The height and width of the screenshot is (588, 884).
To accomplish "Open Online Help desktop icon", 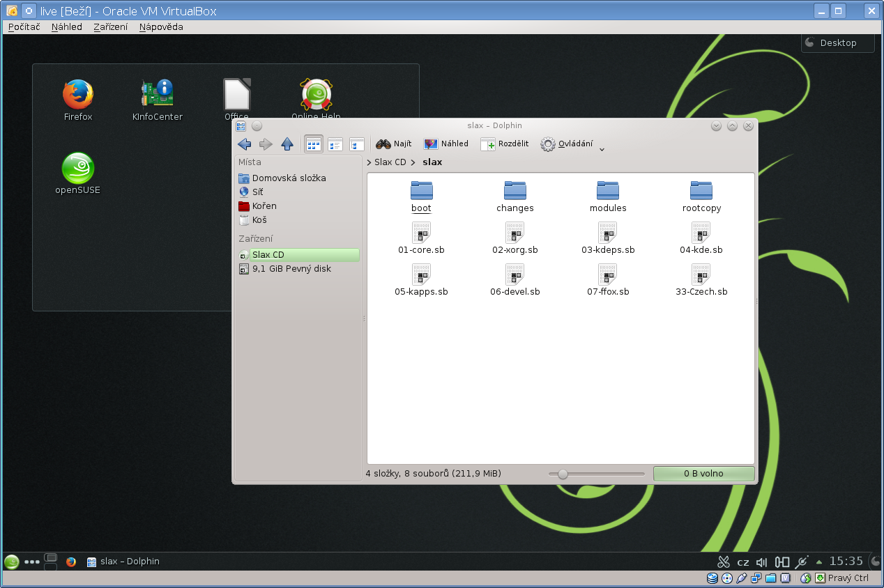I will coord(316,98).
